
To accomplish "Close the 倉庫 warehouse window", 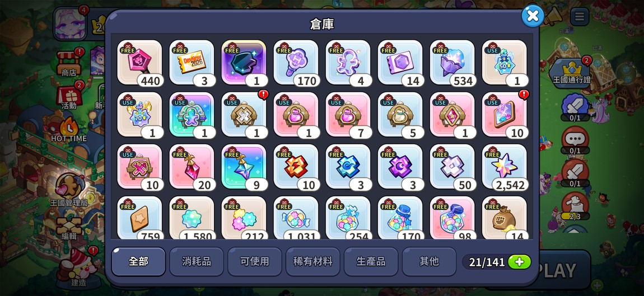I will [x=533, y=16].
